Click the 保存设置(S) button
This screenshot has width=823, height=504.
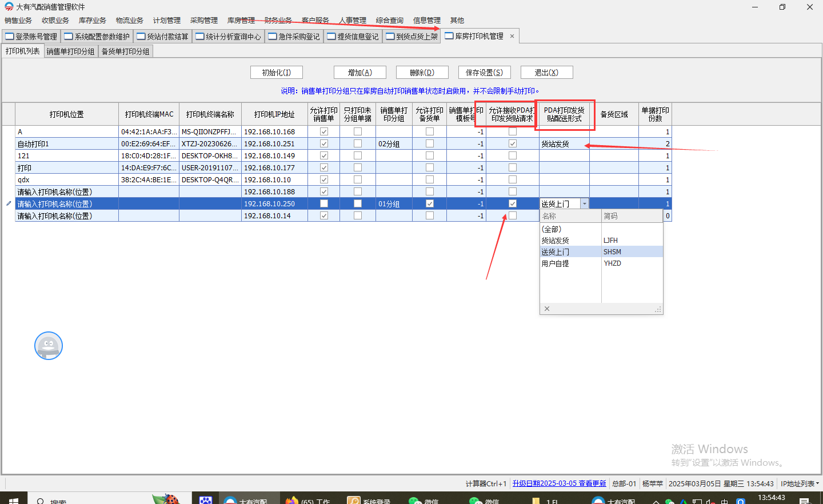485,73
